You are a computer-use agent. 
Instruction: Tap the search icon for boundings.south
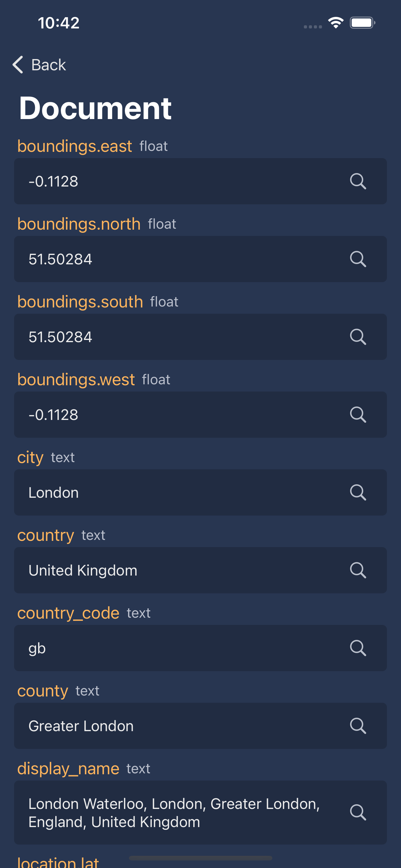pyautogui.click(x=358, y=337)
